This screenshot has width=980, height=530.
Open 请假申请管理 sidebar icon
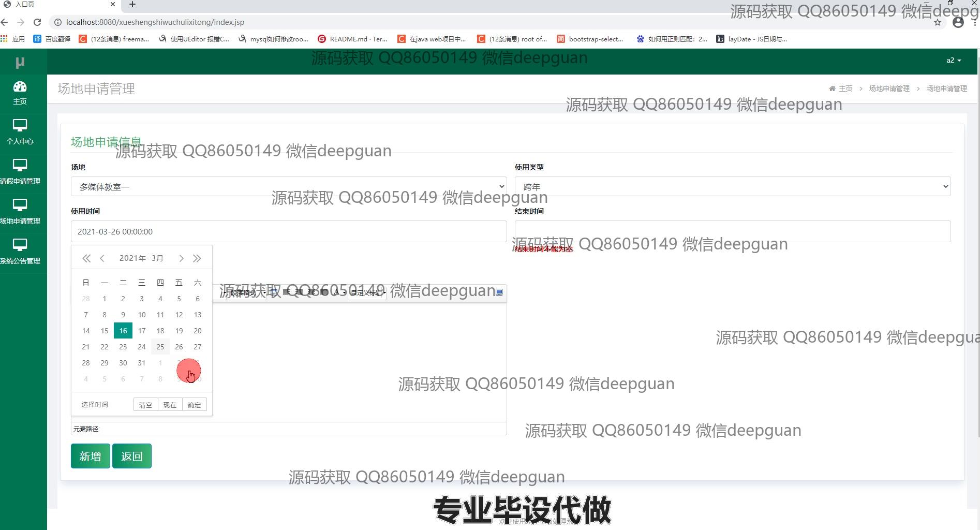(20, 166)
